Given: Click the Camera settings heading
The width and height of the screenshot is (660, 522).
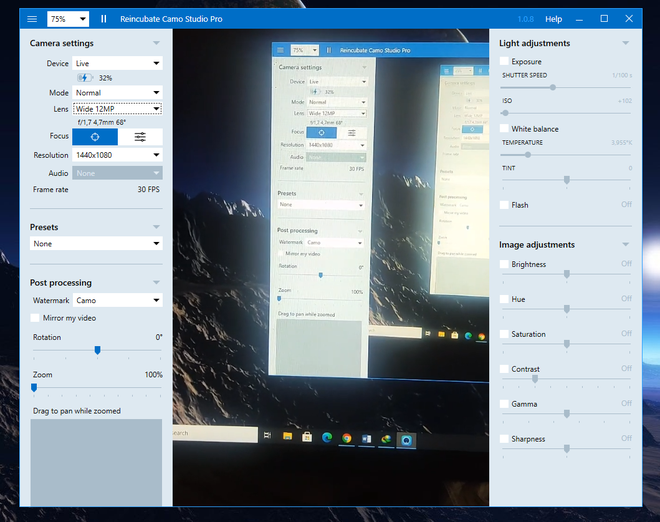Looking at the screenshot, I should click(x=61, y=43).
